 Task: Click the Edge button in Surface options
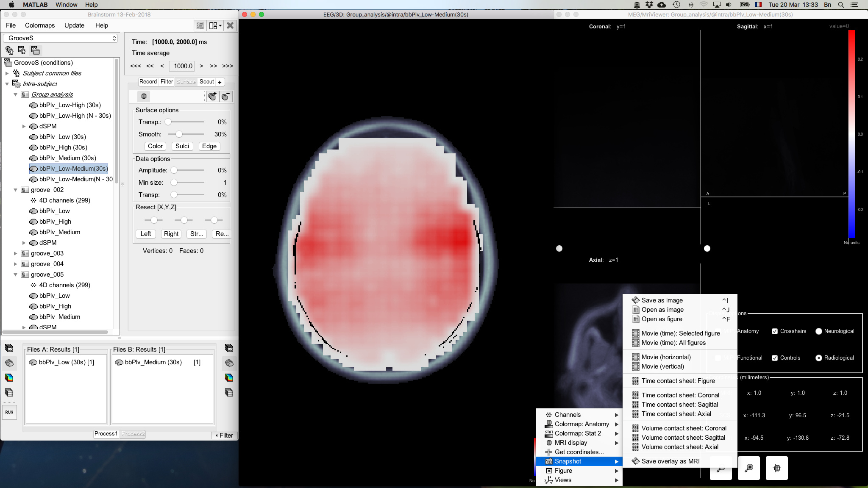(209, 146)
